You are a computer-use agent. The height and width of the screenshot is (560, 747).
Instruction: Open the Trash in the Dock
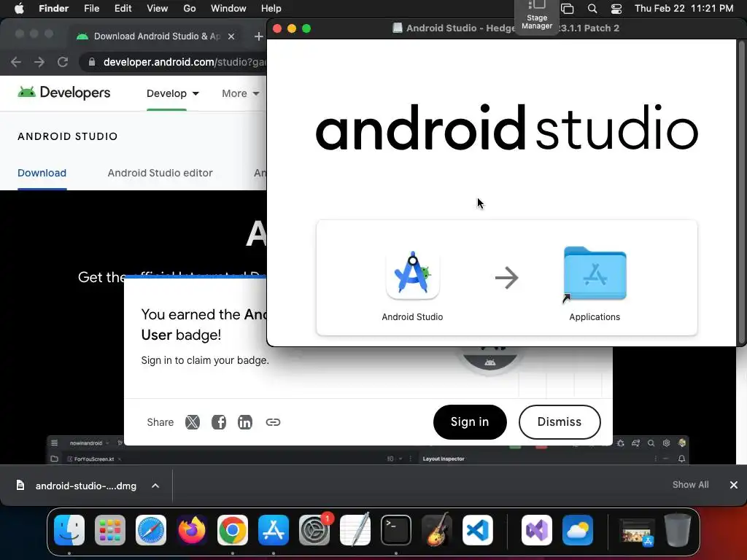click(x=678, y=530)
